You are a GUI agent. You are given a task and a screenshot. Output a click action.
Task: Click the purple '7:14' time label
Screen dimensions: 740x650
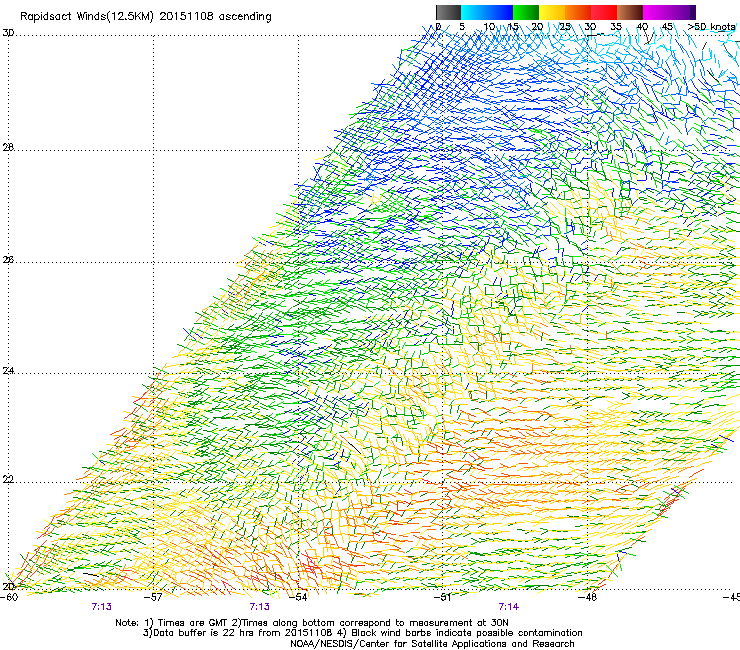pos(509,607)
